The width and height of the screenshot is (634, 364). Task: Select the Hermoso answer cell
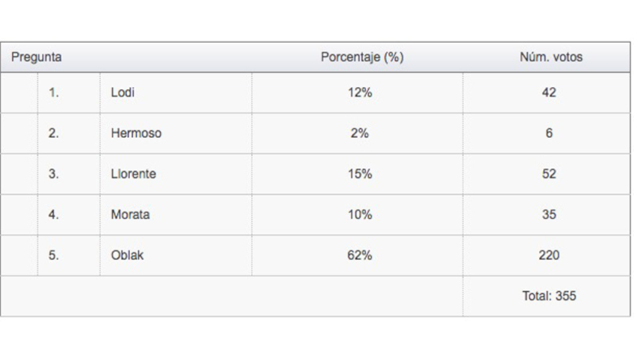(x=136, y=133)
